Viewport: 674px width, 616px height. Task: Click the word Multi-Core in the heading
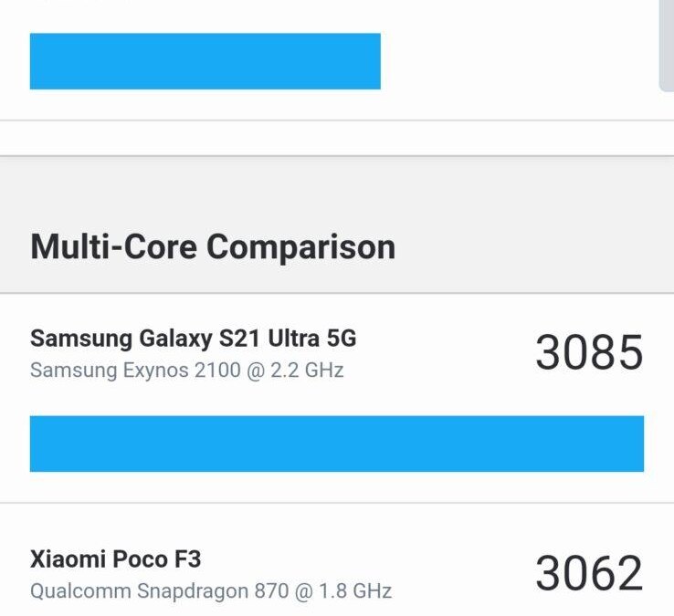tap(114, 246)
